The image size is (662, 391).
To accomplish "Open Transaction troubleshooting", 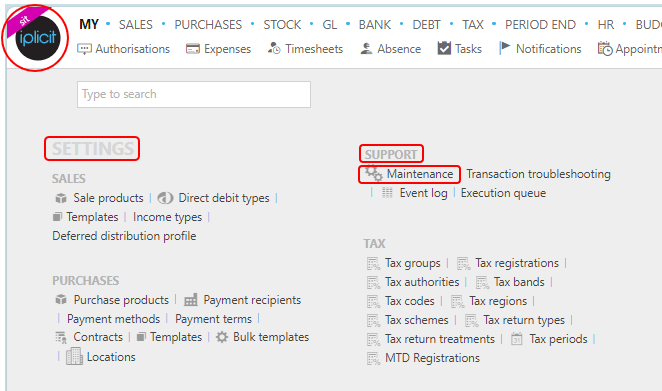I will tap(538, 174).
